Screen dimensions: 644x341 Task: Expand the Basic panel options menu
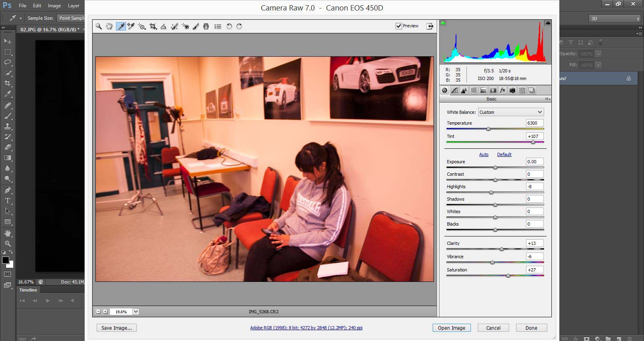547,99
